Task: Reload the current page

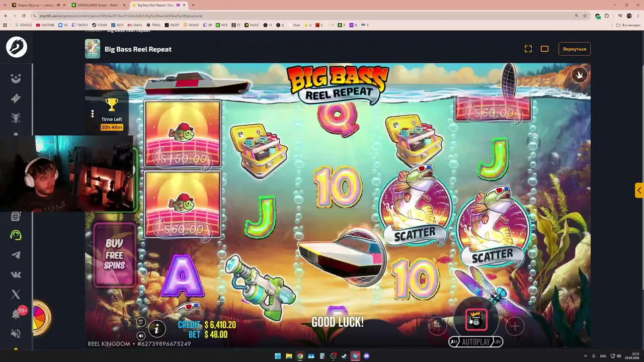Action: (25, 16)
